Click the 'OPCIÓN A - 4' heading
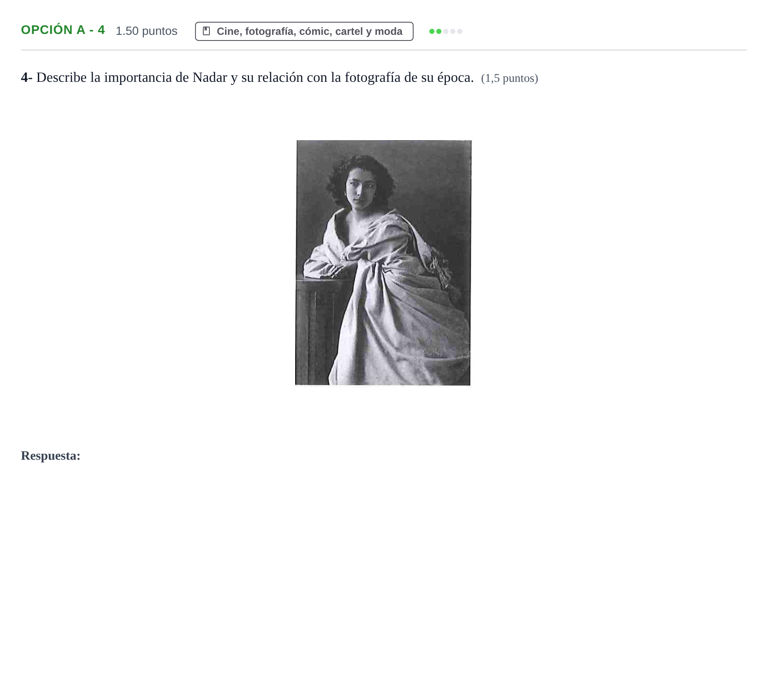The width and height of the screenshot is (768, 700). pyautogui.click(x=63, y=30)
